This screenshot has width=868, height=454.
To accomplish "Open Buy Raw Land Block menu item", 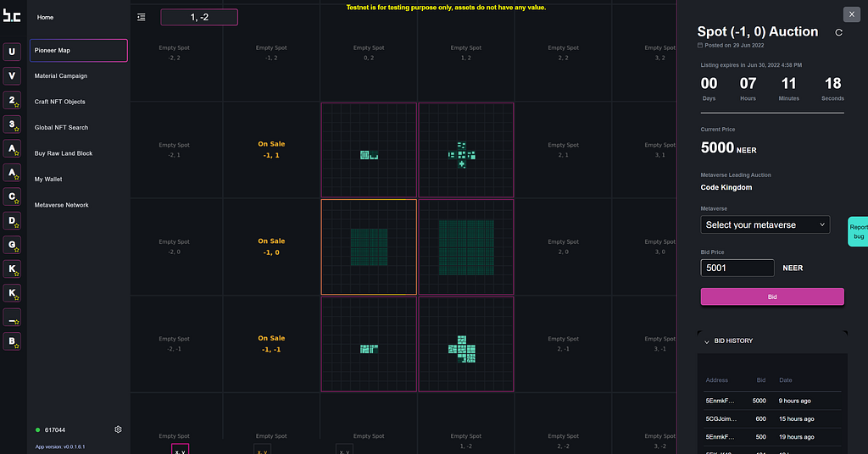I will tap(64, 153).
